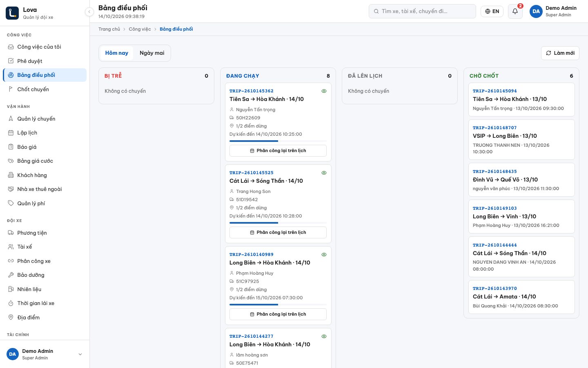Reassign TRIP-2610145362 via Phân công lại trên lịch
Image resolution: width=588 pixels, height=368 pixels.
[x=278, y=150]
